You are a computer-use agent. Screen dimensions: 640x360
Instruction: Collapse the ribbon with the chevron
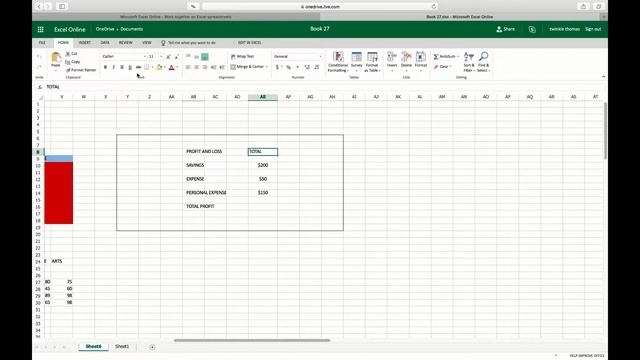(603, 76)
